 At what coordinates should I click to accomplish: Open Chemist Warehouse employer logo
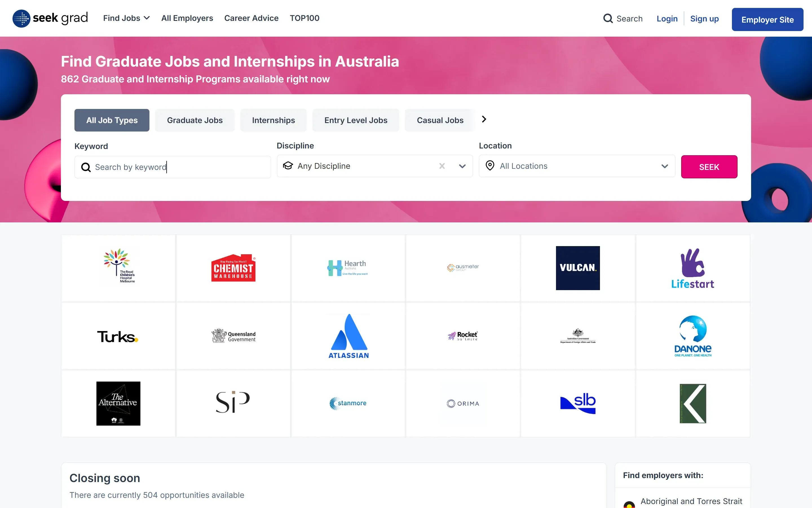click(x=233, y=268)
